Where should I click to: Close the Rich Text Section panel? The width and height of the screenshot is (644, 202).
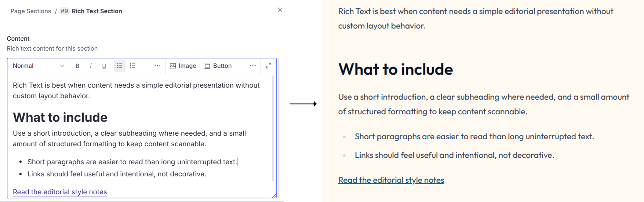pos(280,10)
